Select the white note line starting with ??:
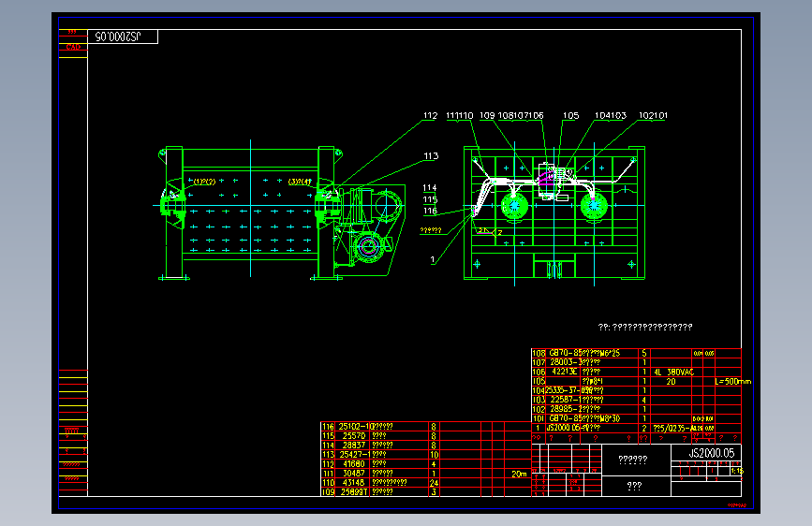812x526 pixels. [x=644, y=327]
